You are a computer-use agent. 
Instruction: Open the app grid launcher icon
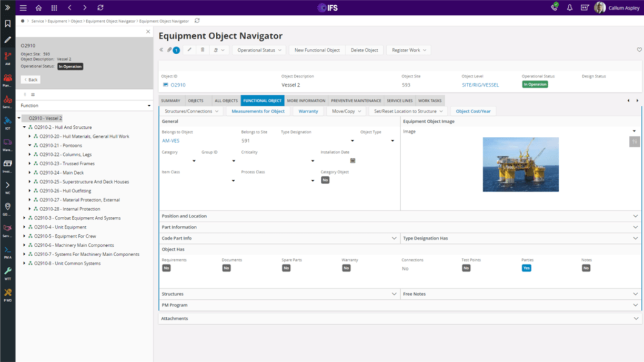point(54,8)
